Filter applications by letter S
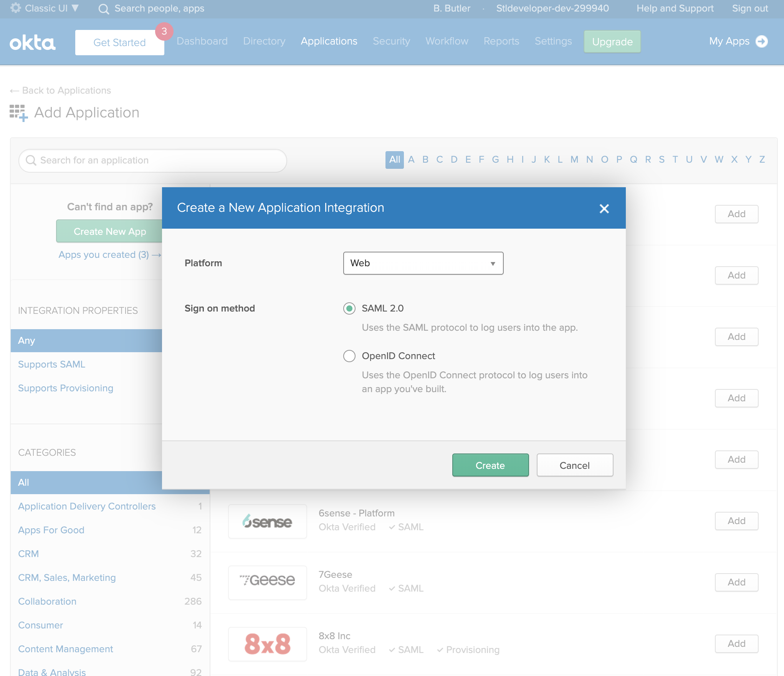Screen dimensions: 784x676 [662, 160]
